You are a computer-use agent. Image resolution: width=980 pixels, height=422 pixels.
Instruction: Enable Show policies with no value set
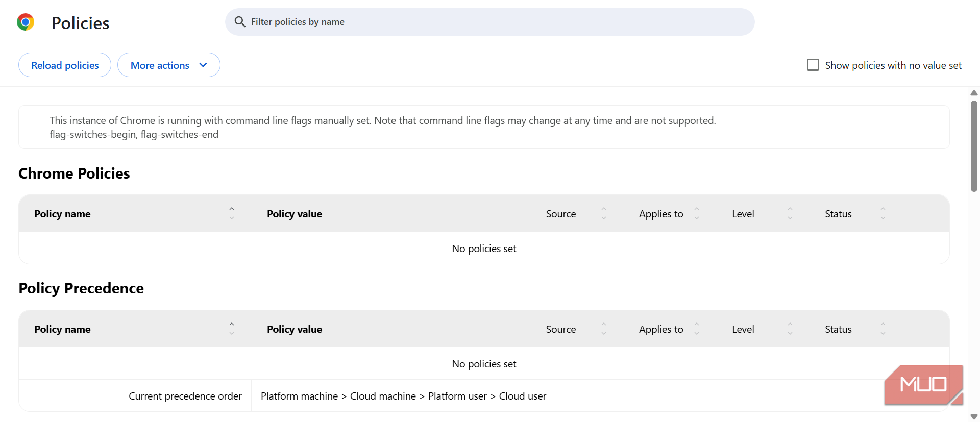pyautogui.click(x=813, y=65)
